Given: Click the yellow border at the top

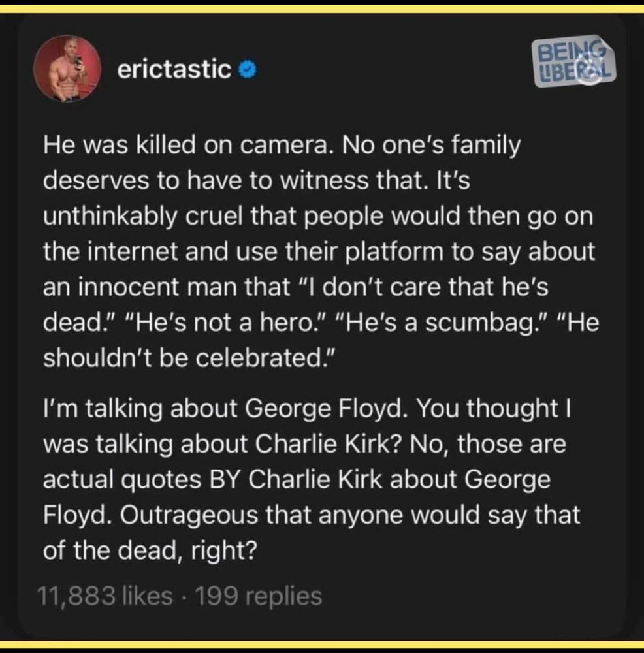Looking at the screenshot, I should tap(322, 8).
